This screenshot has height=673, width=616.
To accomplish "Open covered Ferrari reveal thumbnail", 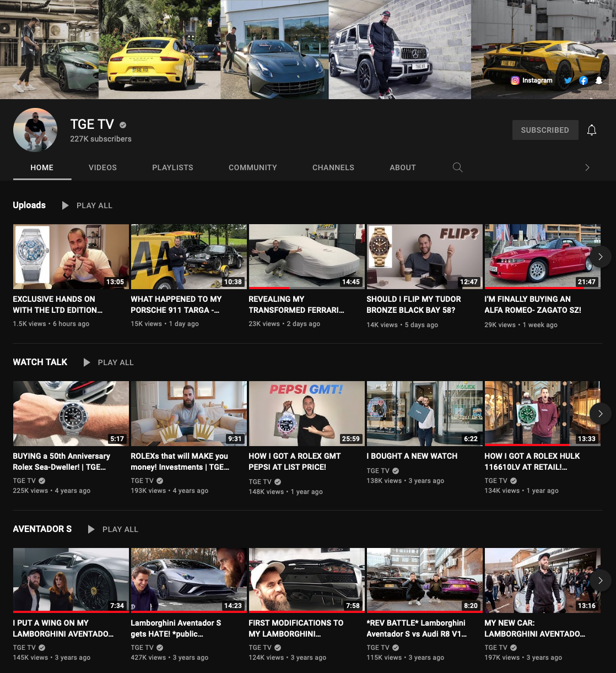I will tap(307, 257).
